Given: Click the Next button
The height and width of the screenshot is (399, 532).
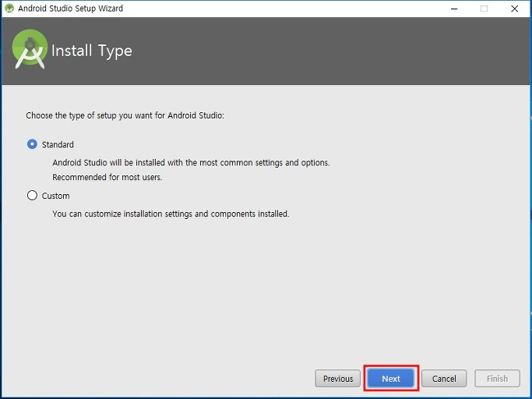Looking at the screenshot, I should click(391, 378).
